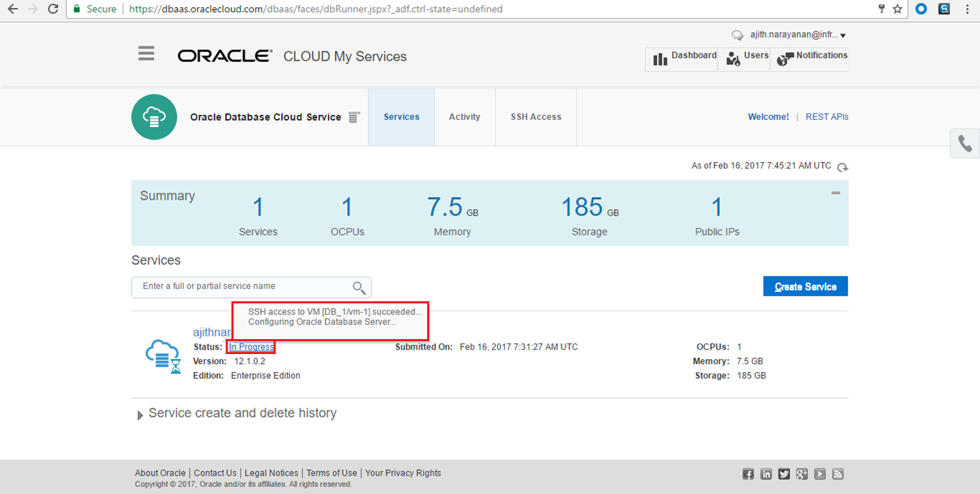Open the Contact Us footer link

(x=215, y=473)
